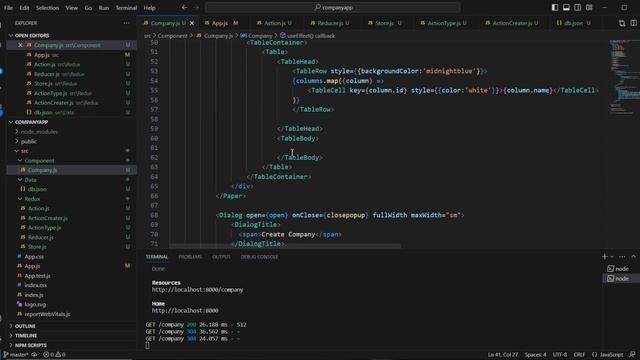Open errors and warnings status counter
640x360 pixels.
54,355
